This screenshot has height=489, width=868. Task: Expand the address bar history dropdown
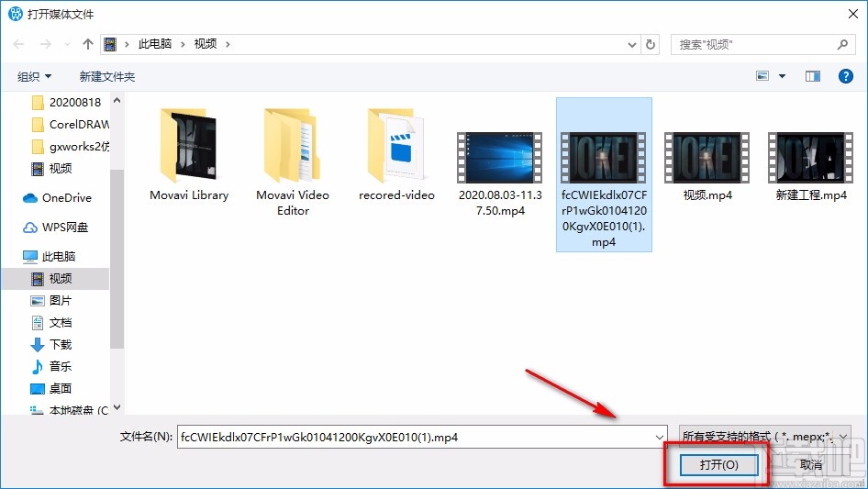pyautogui.click(x=631, y=45)
